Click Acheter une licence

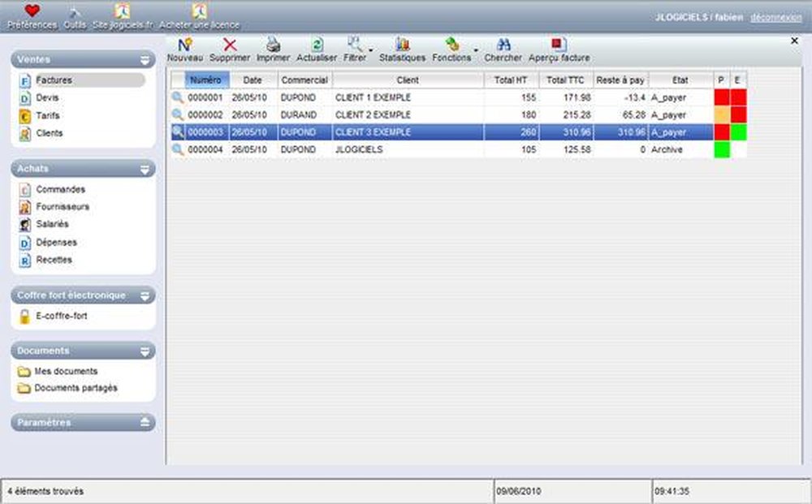199,16
